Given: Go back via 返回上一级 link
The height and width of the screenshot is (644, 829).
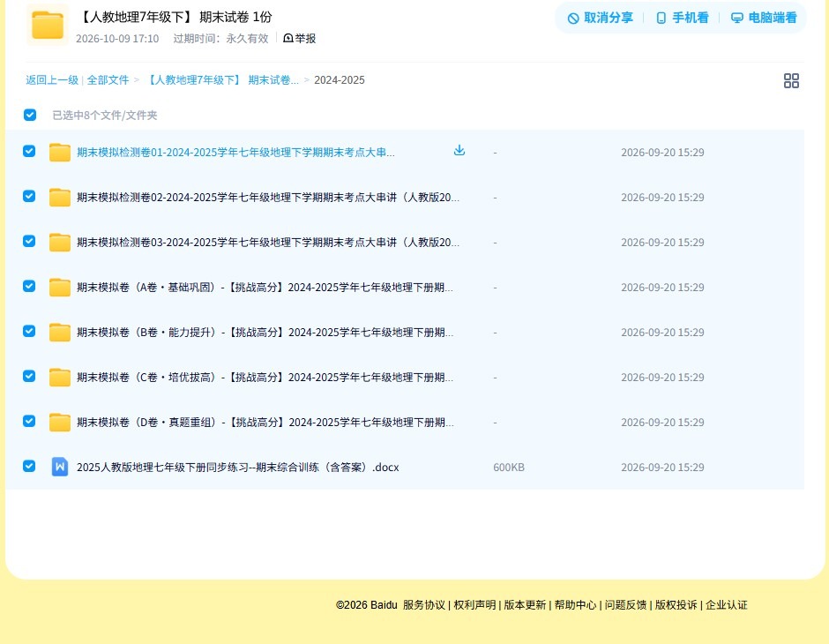Looking at the screenshot, I should 52,80.
